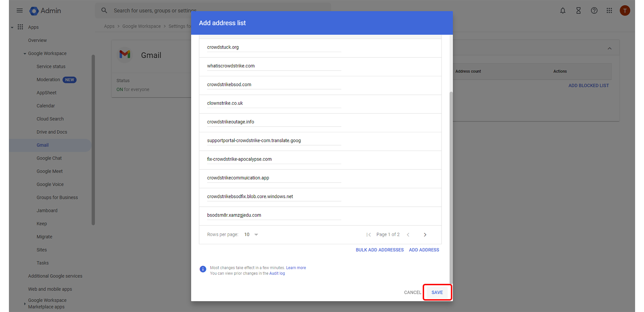The height and width of the screenshot is (312, 644).
Task: Open the Audit log link
Action: click(x=277, y=273)
